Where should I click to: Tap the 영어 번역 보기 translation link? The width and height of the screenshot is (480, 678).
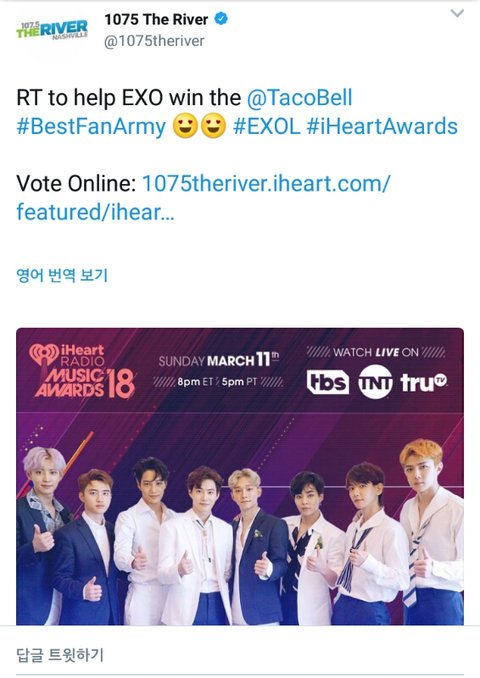pyautogui.click(x=62, y=275)
